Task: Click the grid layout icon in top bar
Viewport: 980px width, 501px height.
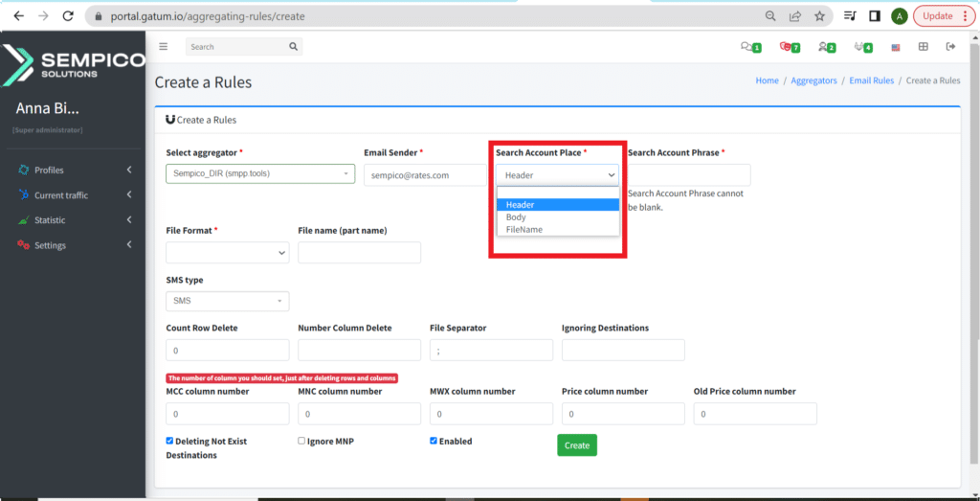Action: [x=924, y=46]
